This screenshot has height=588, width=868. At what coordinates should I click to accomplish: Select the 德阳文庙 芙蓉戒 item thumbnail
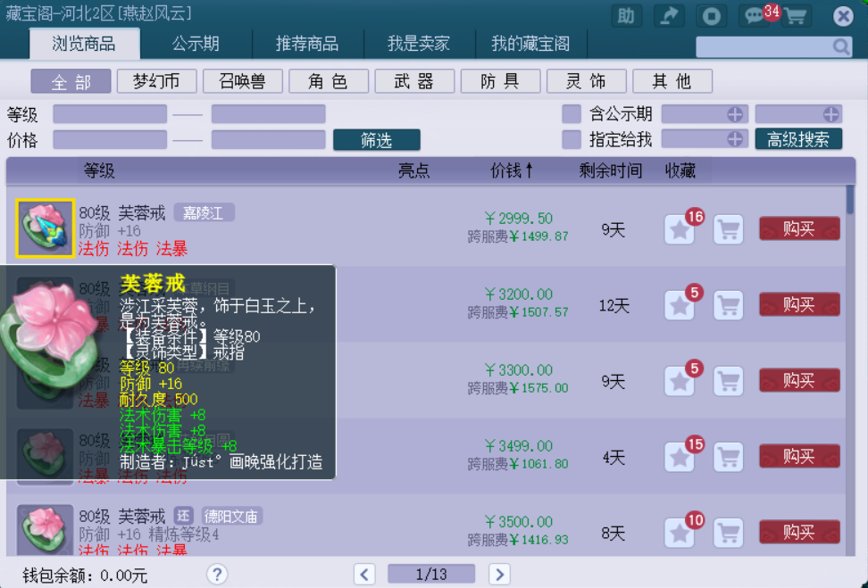click(x=45, y=529)
